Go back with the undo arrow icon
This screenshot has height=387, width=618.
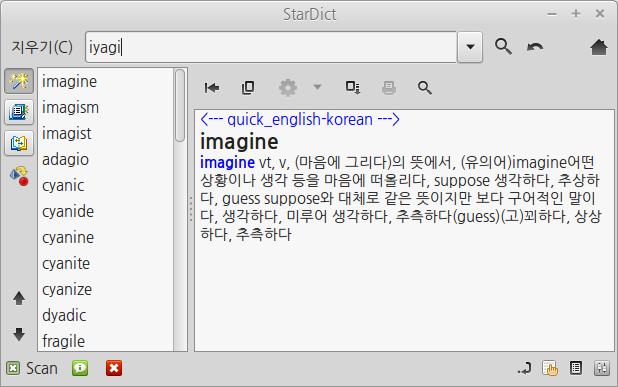[535, 47]
